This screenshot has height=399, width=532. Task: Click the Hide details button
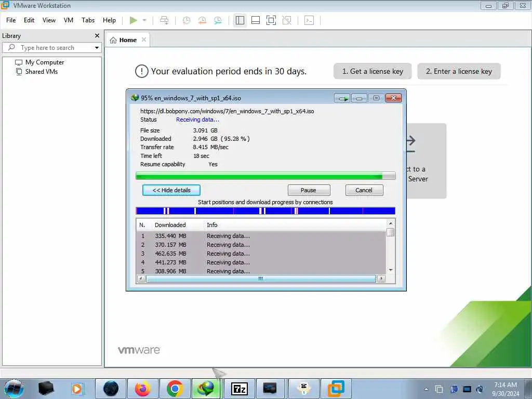point(171,190)
